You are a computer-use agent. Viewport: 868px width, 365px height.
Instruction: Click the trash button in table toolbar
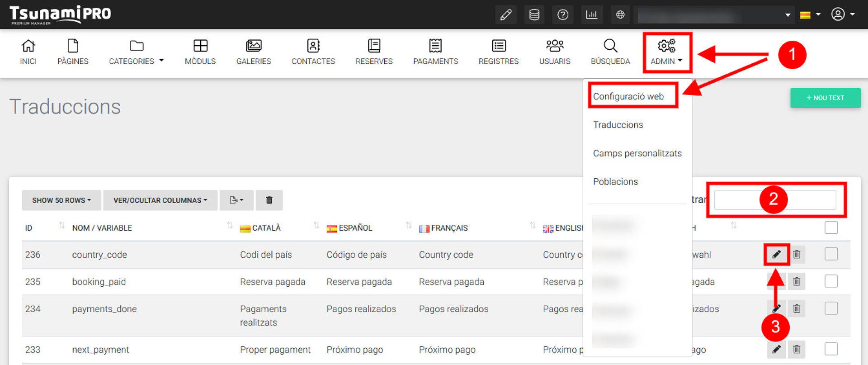click(269, 200)
